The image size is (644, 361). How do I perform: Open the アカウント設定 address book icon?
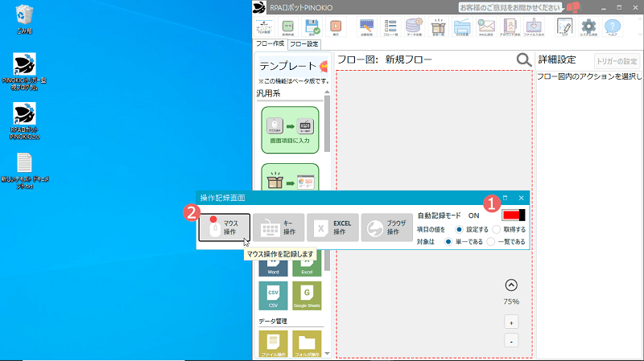(x=510, y=27)
